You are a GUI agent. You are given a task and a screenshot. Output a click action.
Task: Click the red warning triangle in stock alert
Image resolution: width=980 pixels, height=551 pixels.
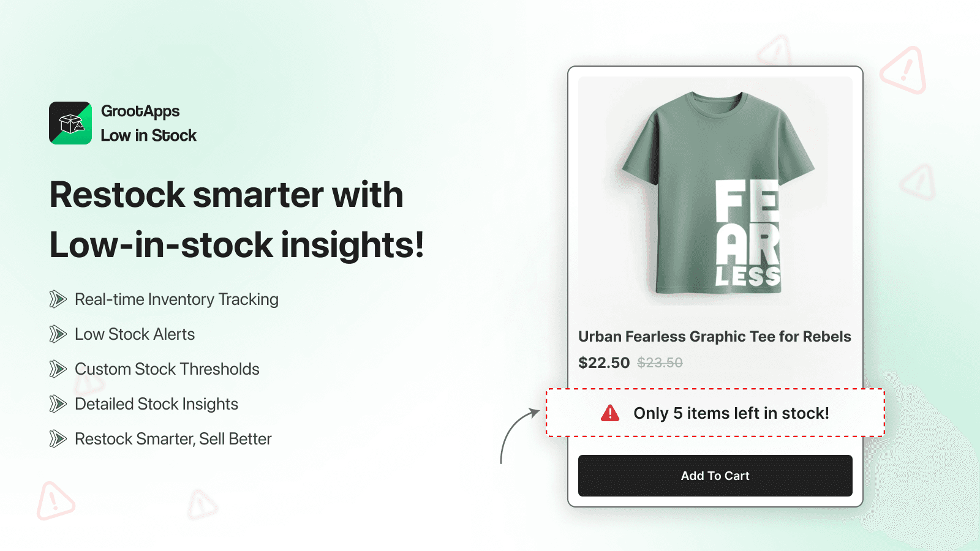pos(610,413)
